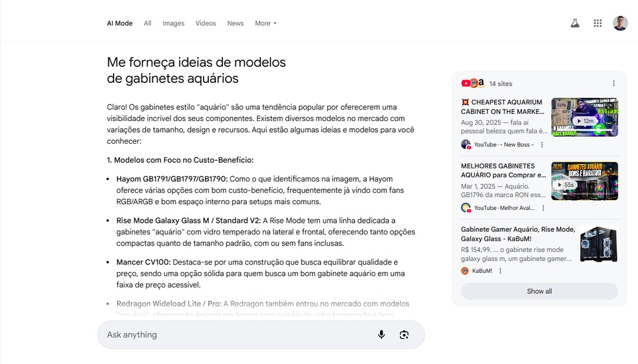
Task: Switch to AI Mode tab
Action: [x=119, y=23]
